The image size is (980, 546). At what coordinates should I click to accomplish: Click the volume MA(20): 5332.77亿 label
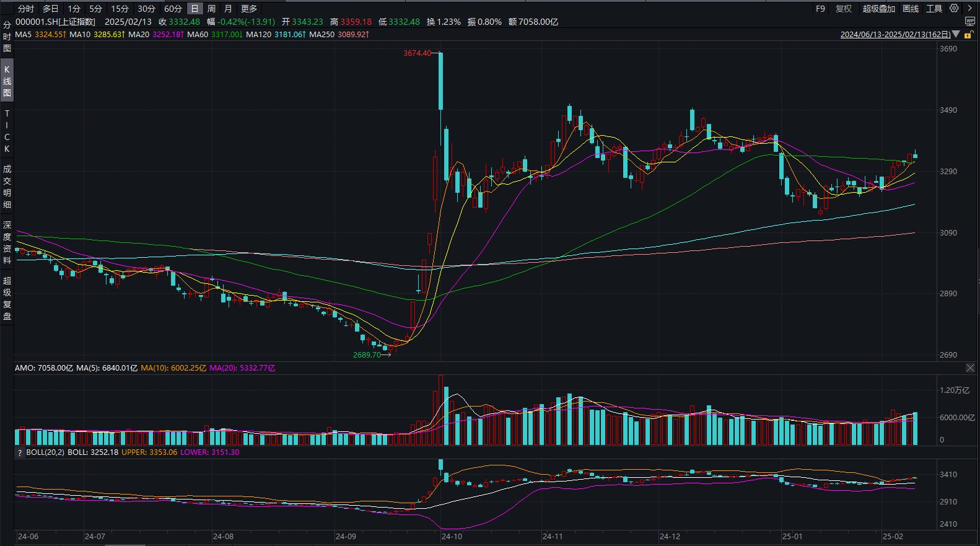(x=242, y=368)
